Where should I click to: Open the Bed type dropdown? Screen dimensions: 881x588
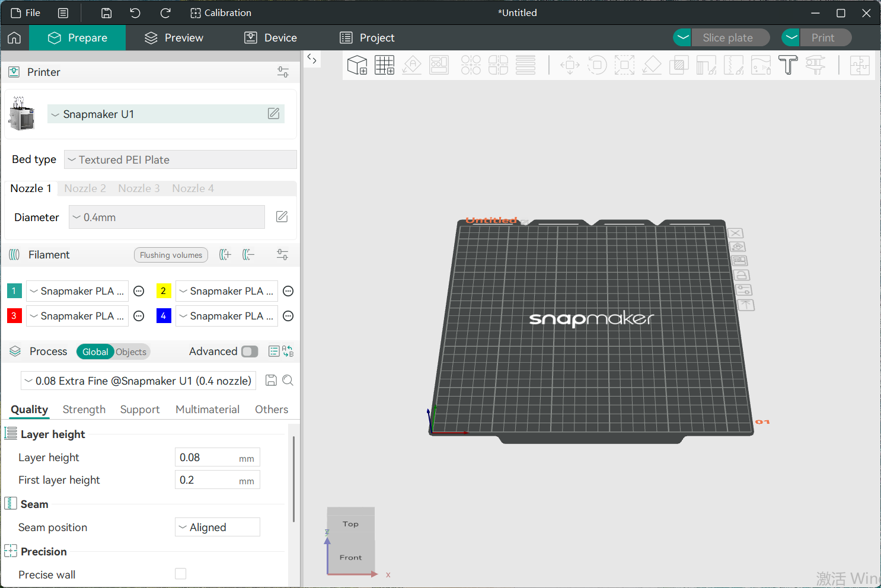[180, 159]
